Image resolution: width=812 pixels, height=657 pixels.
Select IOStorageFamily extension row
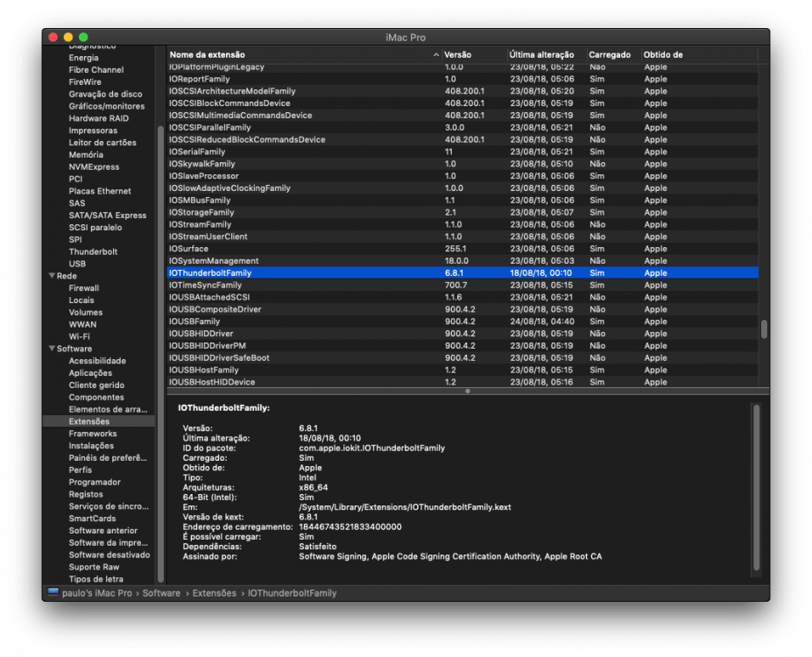click(x=462, y=212)
